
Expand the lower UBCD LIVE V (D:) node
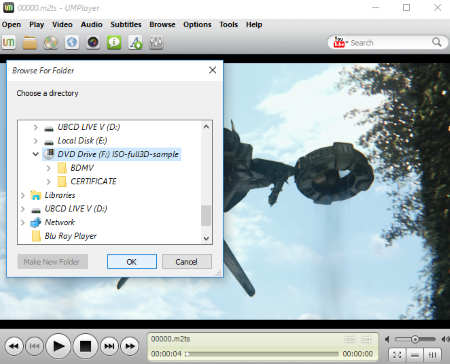23,209
